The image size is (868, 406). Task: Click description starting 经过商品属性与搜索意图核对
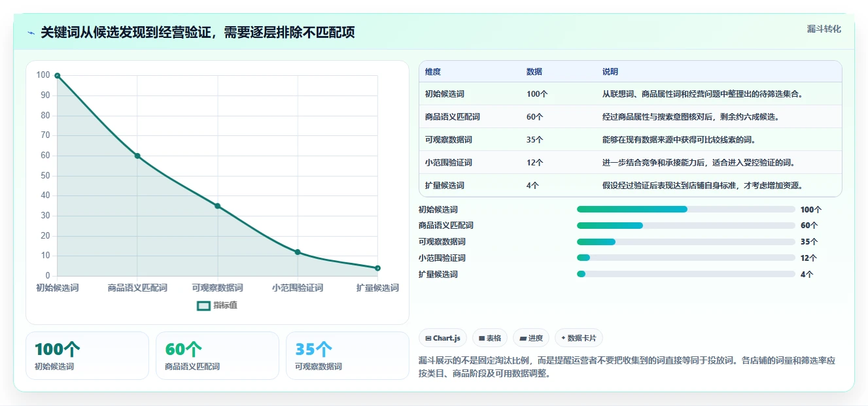[691, 117]
